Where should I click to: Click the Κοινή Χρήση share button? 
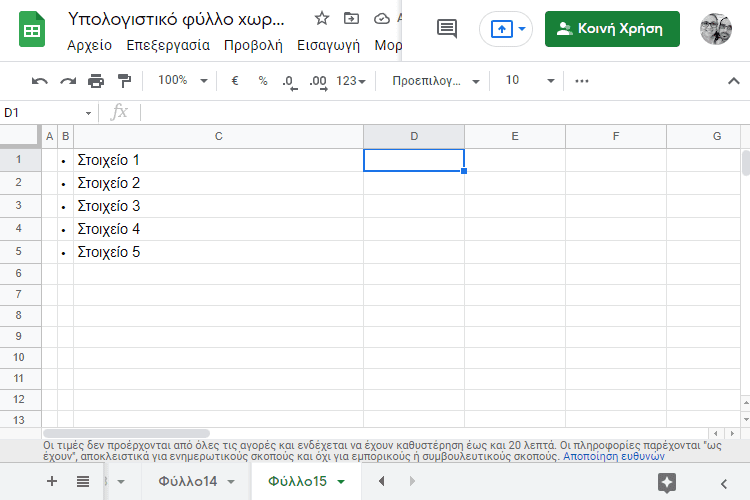click(x=612, y=29)
